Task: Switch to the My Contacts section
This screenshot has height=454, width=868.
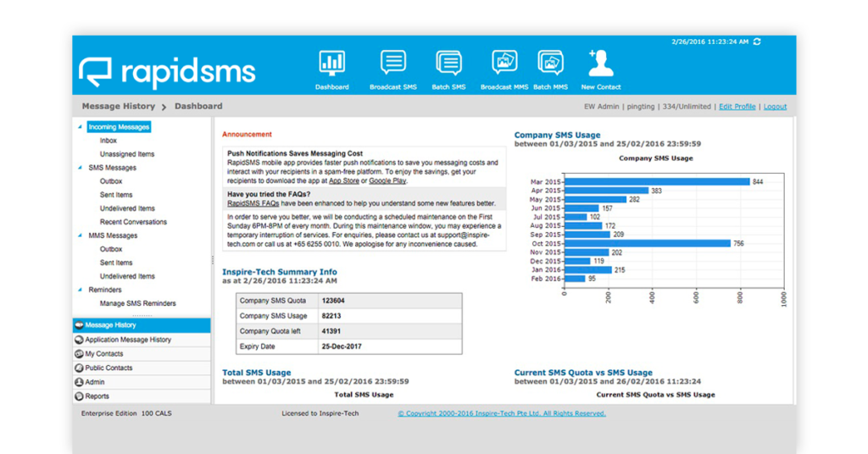Action: (x=142, y=354)
